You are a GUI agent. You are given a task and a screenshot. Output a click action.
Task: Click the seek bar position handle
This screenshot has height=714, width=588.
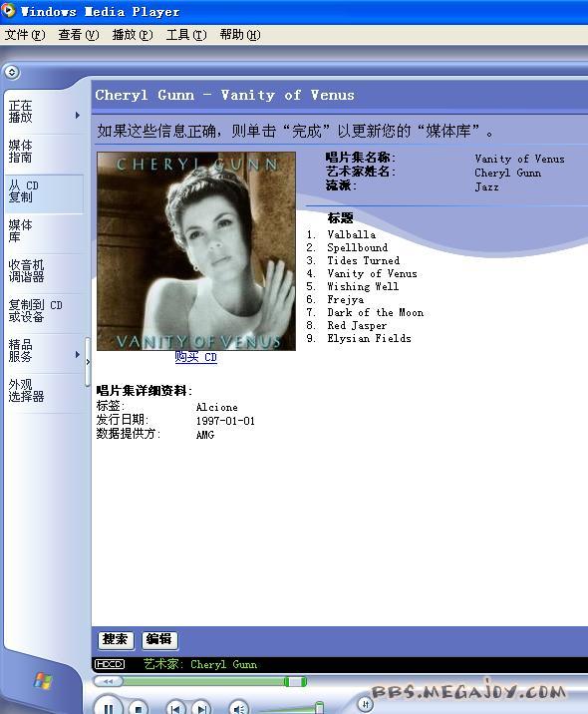[x=295, y=681]
